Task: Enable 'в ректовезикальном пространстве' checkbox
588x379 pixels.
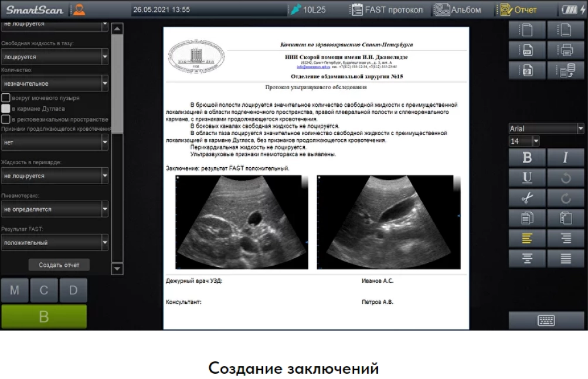Action: pyautogui.click(x=6, y=119)
